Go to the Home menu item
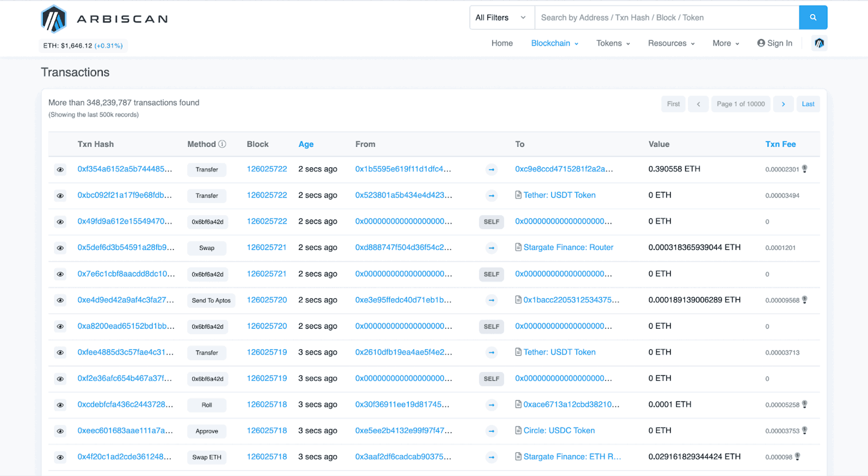 tap(502, 43)
